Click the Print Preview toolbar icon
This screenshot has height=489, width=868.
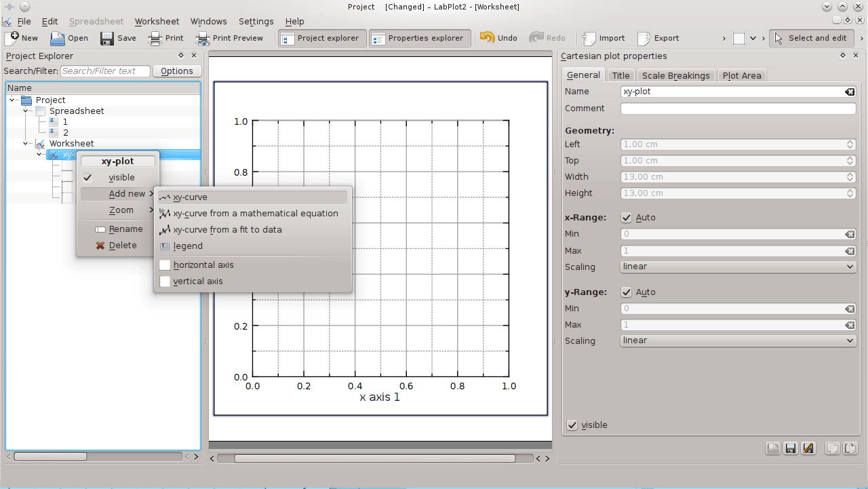(x=203, y=39)
